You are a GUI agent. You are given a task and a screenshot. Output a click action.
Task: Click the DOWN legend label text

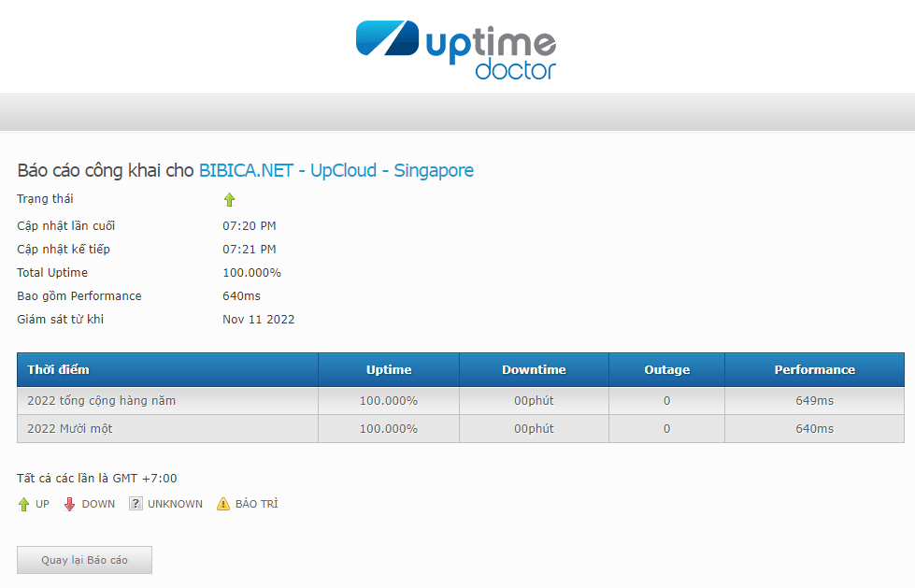point(99,504)
